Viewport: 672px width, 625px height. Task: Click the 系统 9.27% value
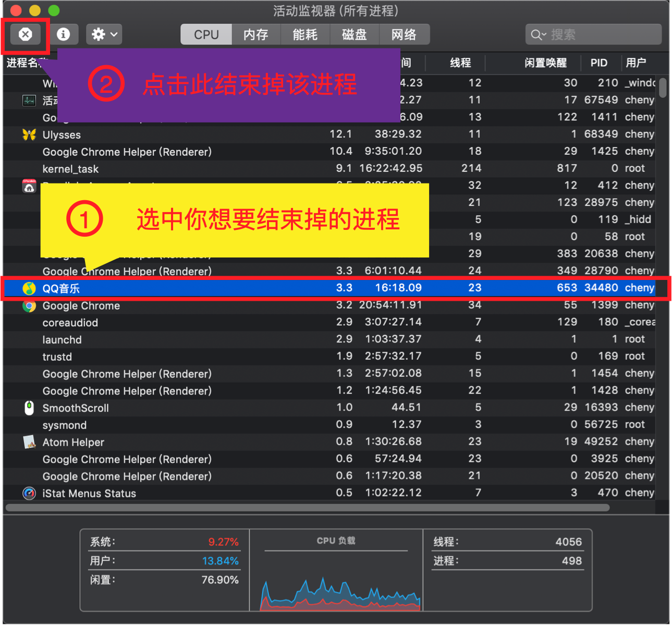tap(224, 542)
